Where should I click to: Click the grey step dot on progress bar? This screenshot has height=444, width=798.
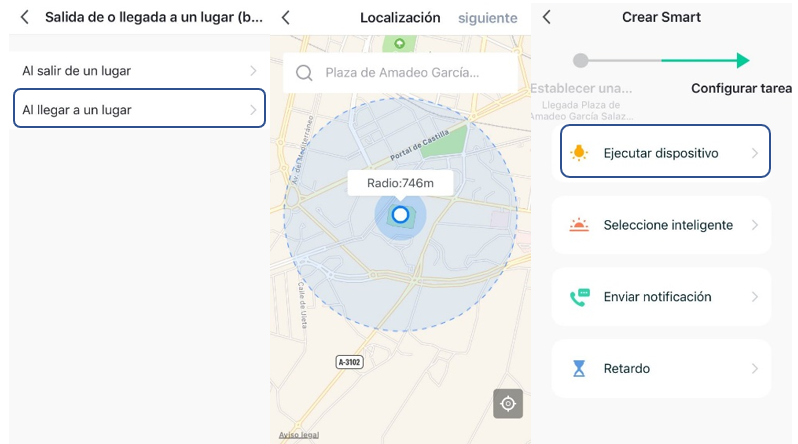coord(581,60)
